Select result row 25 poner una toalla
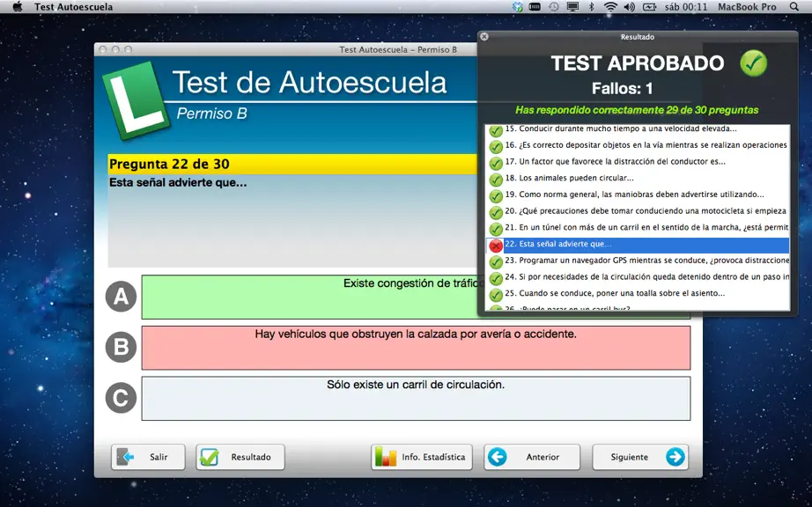This screenshot has width=812, height=507. (638, 294)
